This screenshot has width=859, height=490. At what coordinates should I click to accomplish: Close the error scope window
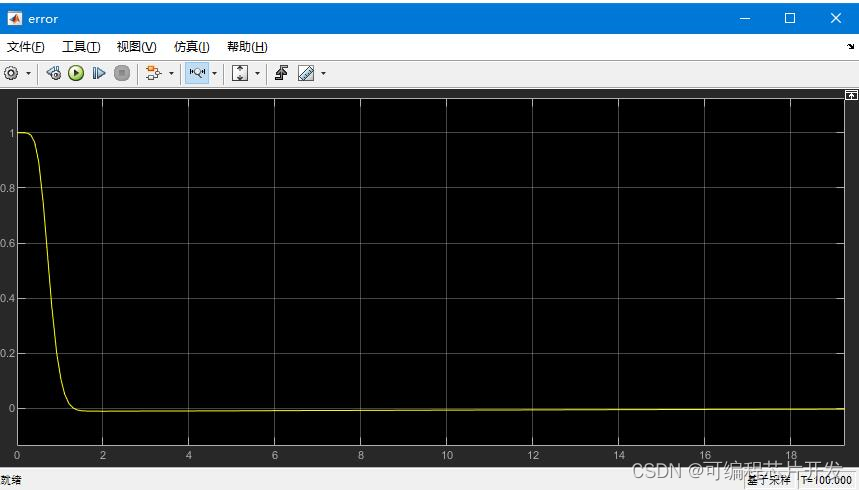tap(835, 18)
